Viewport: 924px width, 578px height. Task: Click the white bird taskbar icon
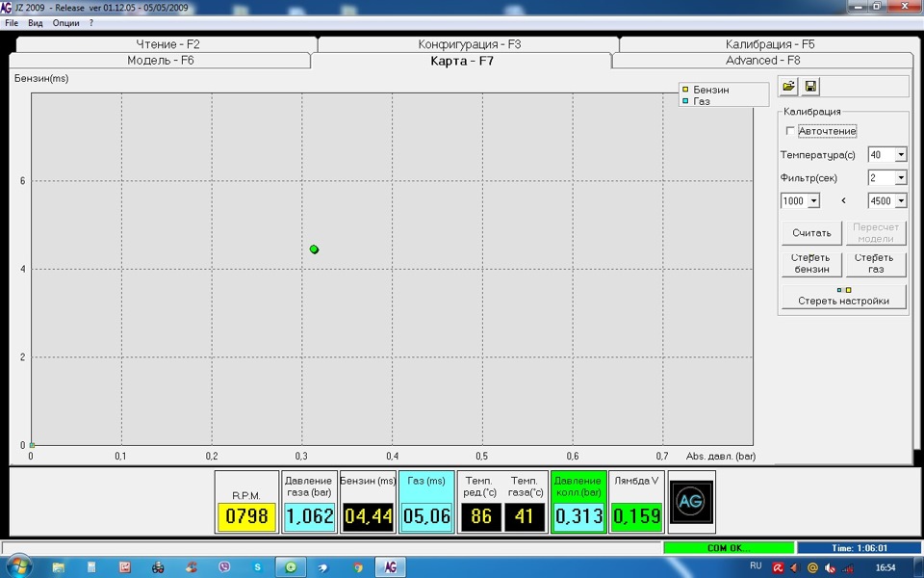(323, 568)
